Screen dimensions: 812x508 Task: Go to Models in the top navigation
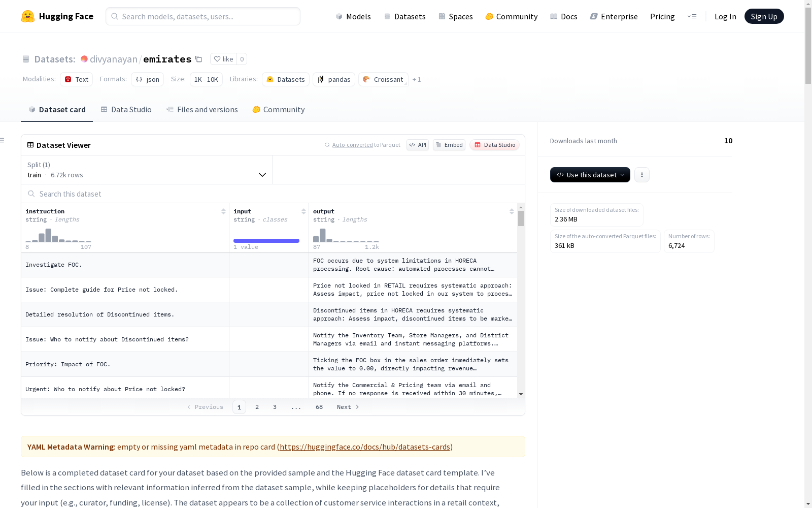pos(353,16)
